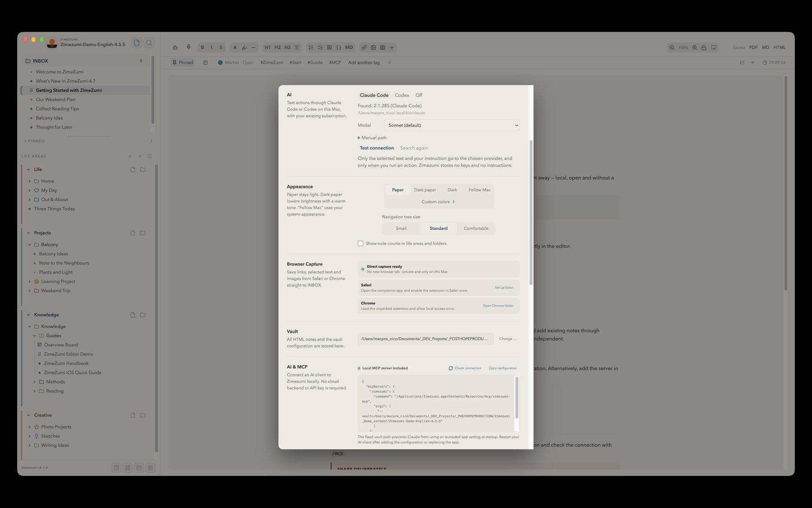812x508 pixels.
Task: Select the highlighter marker tool
Action: click(x=244, y=47)
